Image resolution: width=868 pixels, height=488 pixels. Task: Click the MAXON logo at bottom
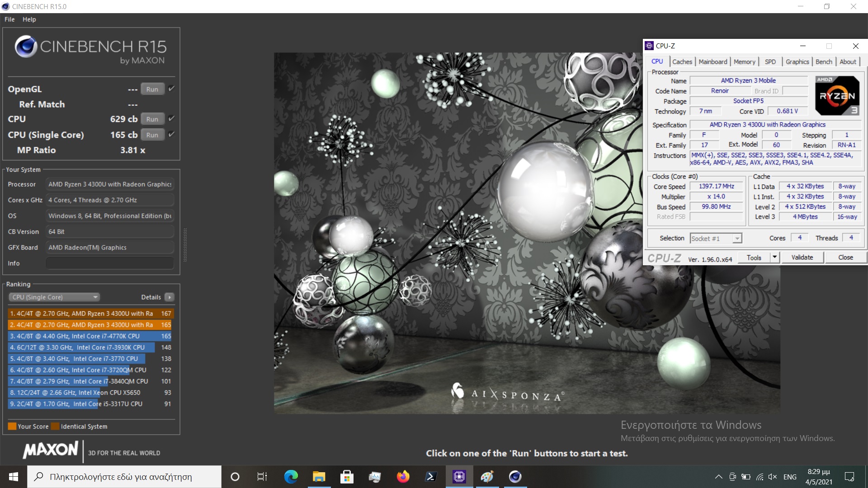pos(51,450)
